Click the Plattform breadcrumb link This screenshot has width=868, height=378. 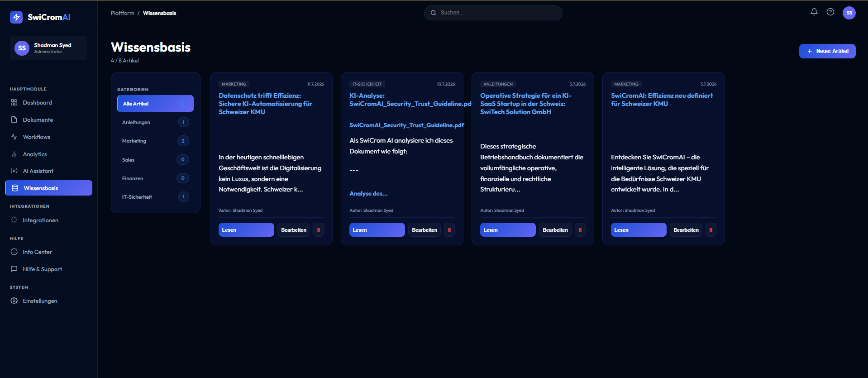click(123, 13)
